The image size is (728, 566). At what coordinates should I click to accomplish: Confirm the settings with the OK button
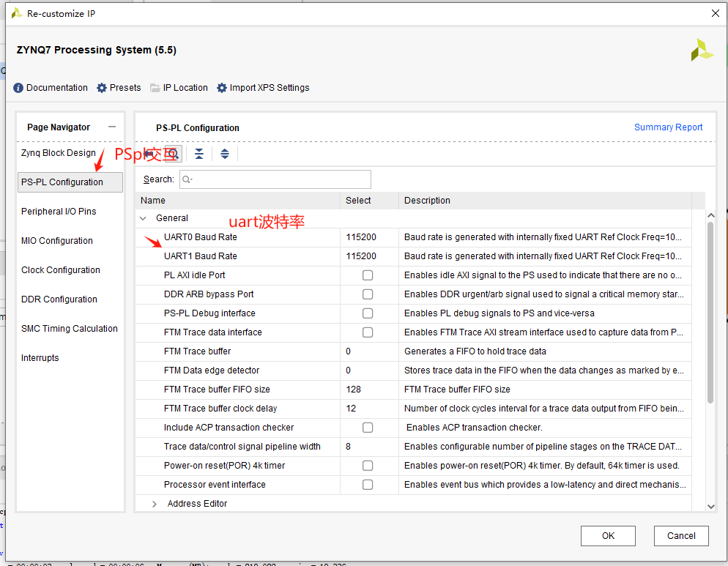[608, 536]
